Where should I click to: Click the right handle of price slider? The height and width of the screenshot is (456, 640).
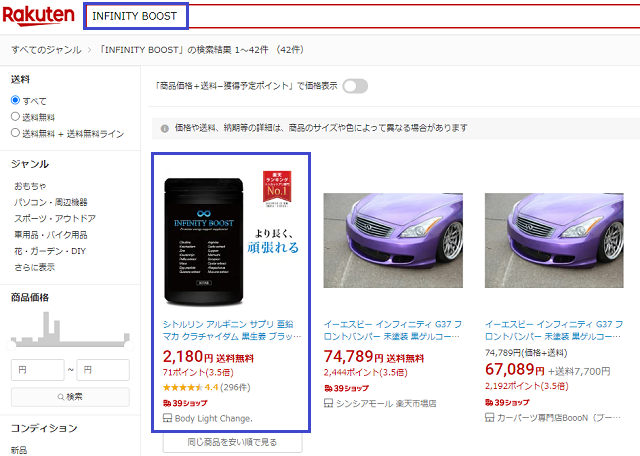[x=129, y=346]
